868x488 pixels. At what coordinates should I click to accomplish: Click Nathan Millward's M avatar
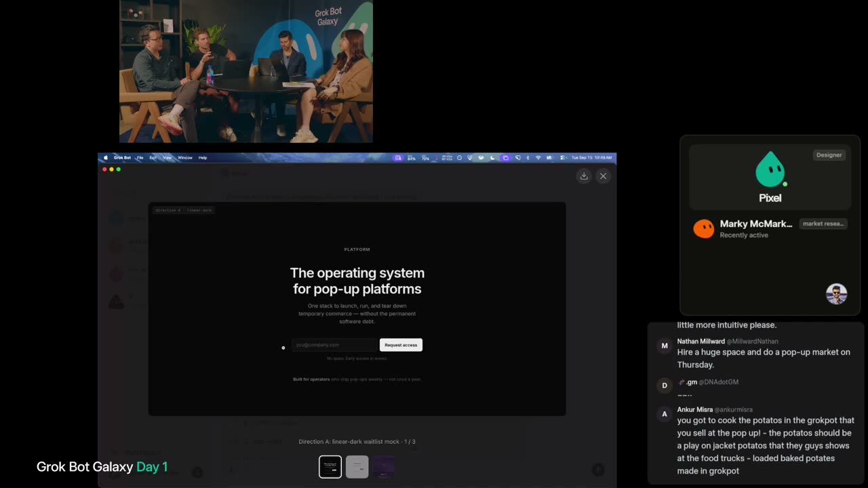pyautogui.click(x=665, y=346)
